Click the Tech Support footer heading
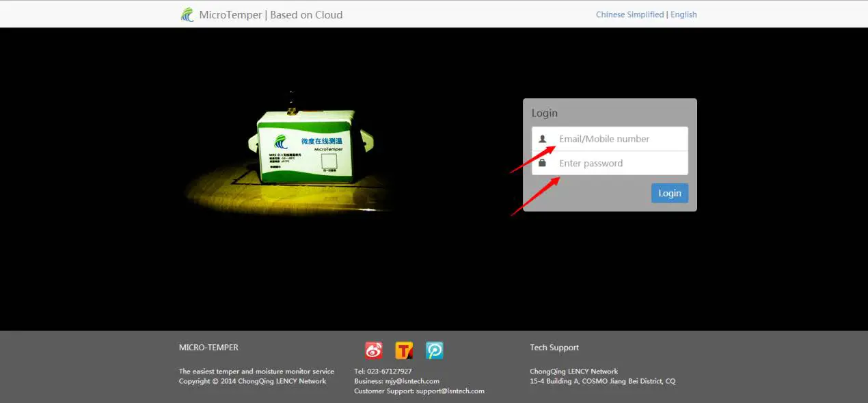Image resolution: width=868 pixels, height=403 pixels. [554, 348]
